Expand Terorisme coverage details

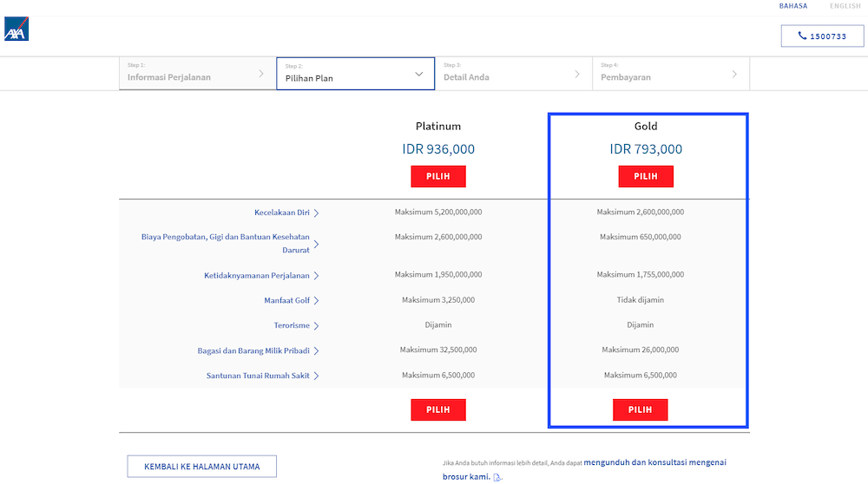pos(293,326)
